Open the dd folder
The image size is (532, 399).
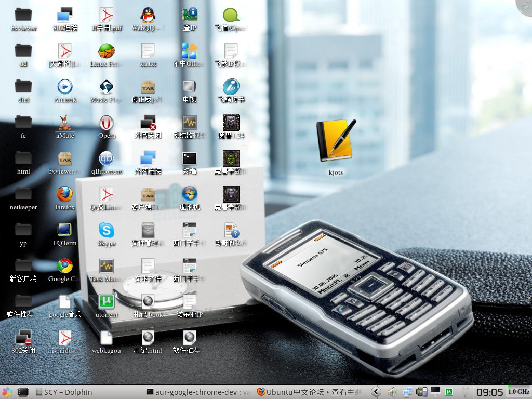[x=23, y=51]
